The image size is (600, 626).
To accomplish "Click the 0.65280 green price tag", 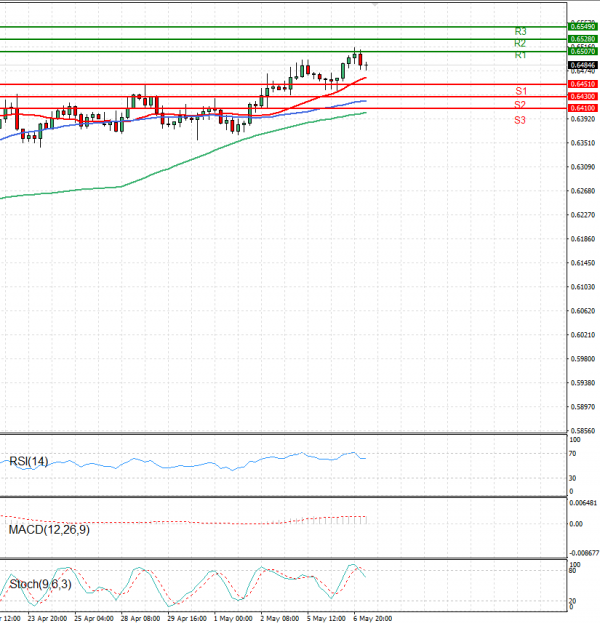I will (x=583, y=39).
